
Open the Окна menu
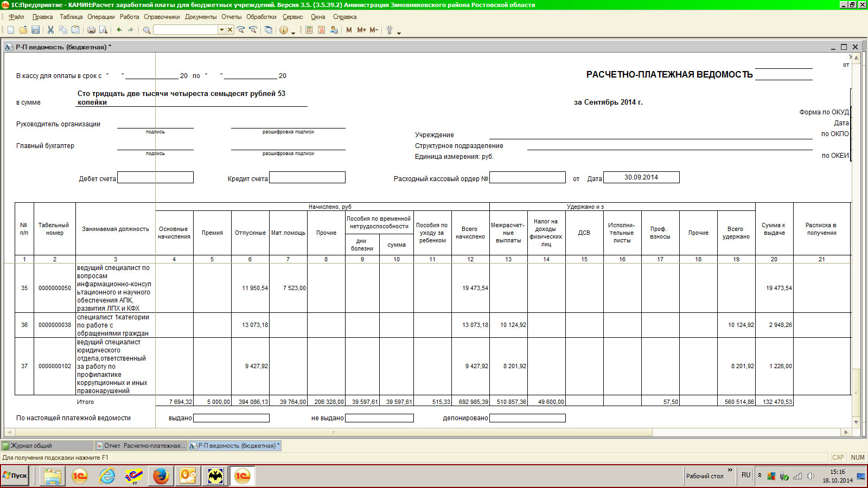[318, 17]
